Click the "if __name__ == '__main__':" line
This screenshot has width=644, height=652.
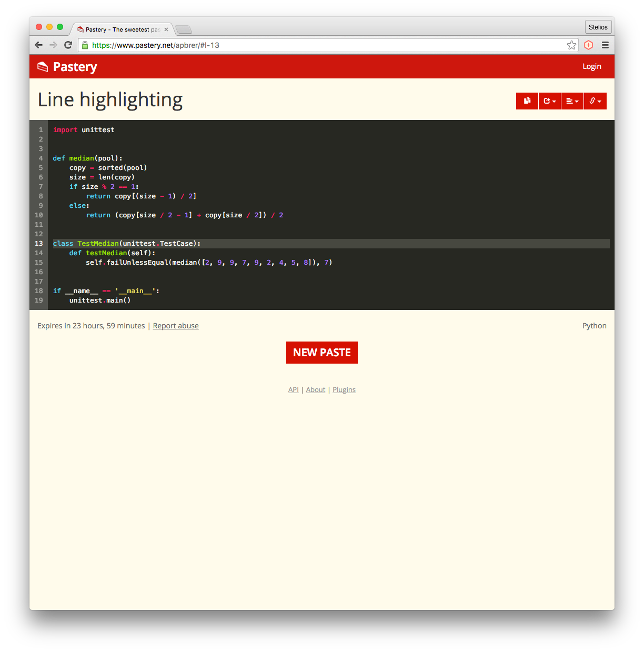click(x=106, y=291)
